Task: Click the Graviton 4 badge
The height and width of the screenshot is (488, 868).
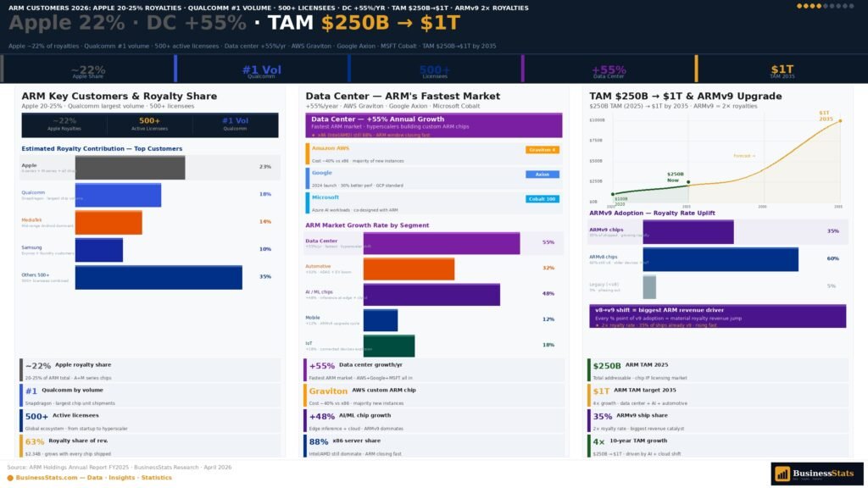Action: pyautogui.click(x=542, y=150)
